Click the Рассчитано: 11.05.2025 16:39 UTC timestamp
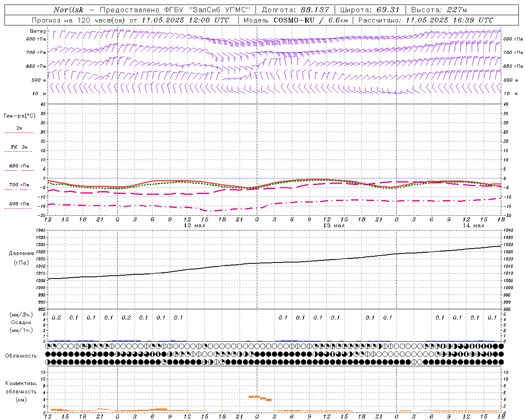Image resolution: width=525 pixels, height=420 pixels. click(426, 20)
